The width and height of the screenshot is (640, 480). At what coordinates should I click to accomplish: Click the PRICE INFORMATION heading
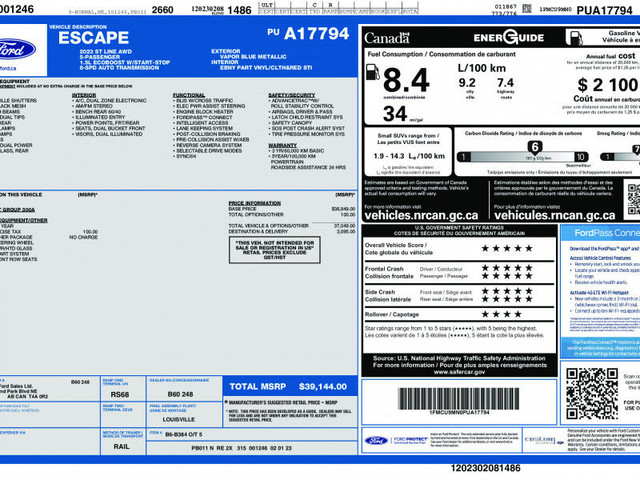pyautogui.click(x=254, y=203)
